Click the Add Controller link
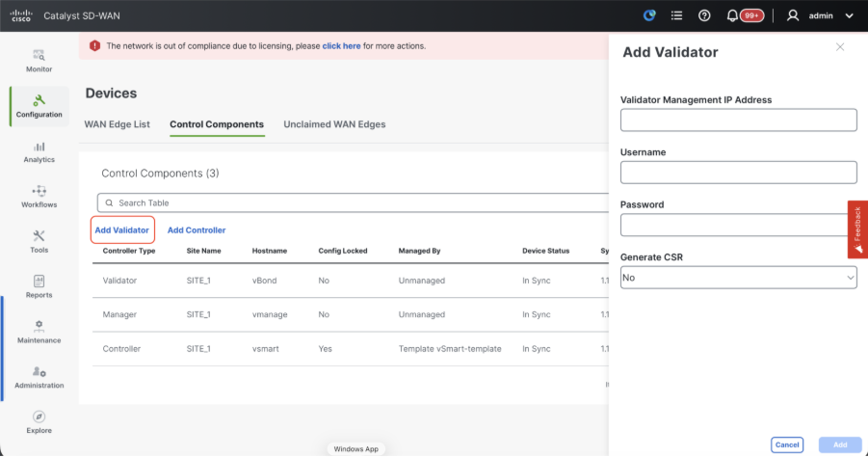868x457 pixels. click(x=197, y=230)
